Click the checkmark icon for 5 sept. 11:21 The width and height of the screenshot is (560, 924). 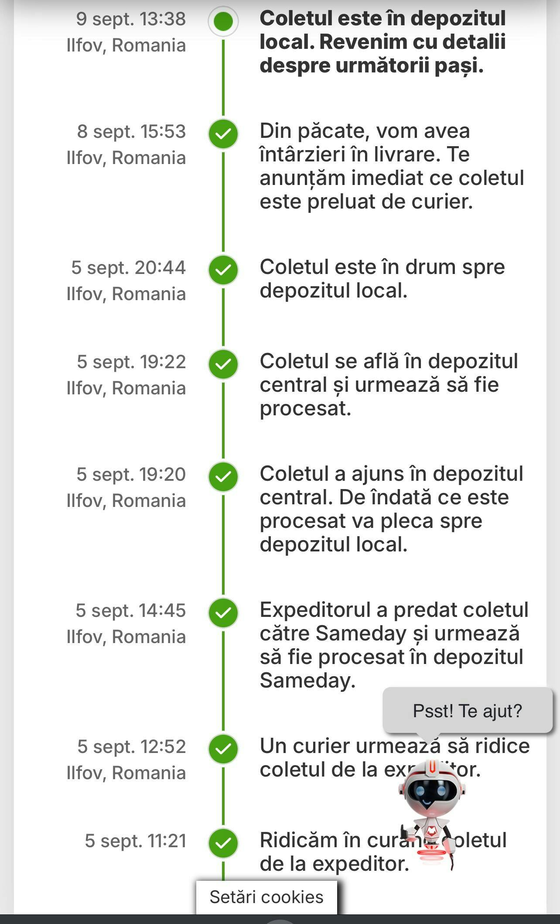pyautogui.click(x=223, y=843)
